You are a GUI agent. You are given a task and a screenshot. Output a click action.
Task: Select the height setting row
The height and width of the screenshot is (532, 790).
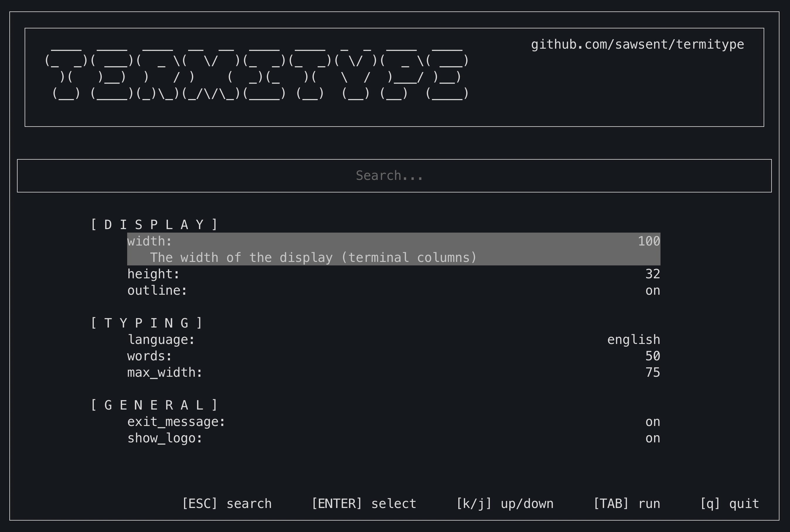point(393,274)
